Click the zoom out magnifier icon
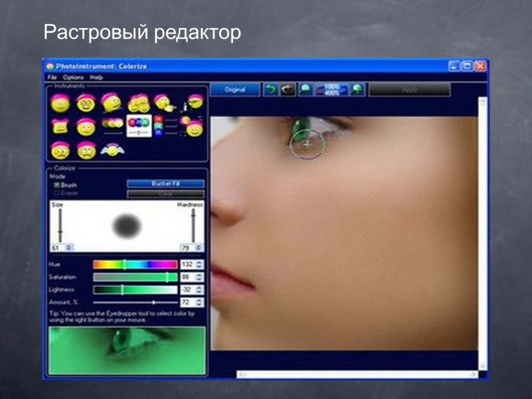Viewport: 532px width, 399px height. (x=305, y=89)
